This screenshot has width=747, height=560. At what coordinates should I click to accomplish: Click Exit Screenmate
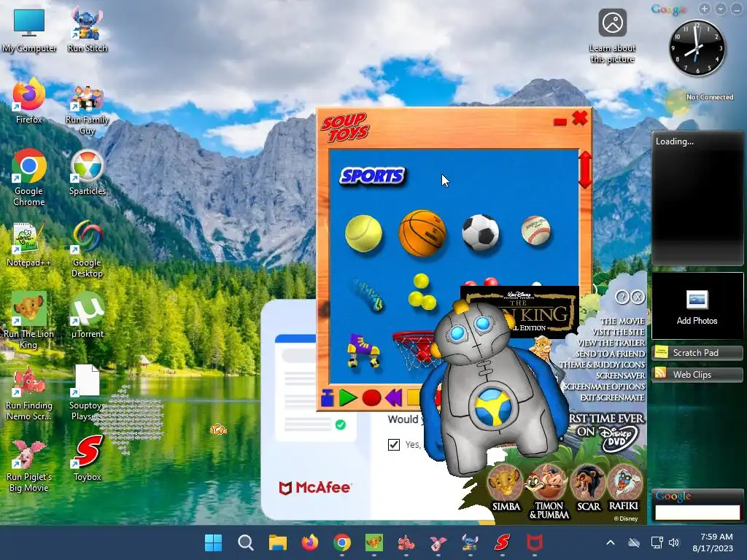612,397
